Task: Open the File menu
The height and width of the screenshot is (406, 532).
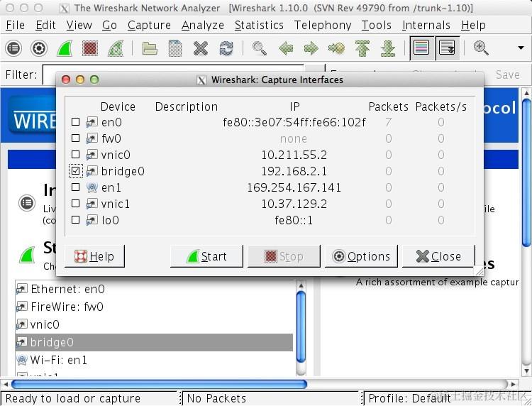Action: (x=16, y=25)
